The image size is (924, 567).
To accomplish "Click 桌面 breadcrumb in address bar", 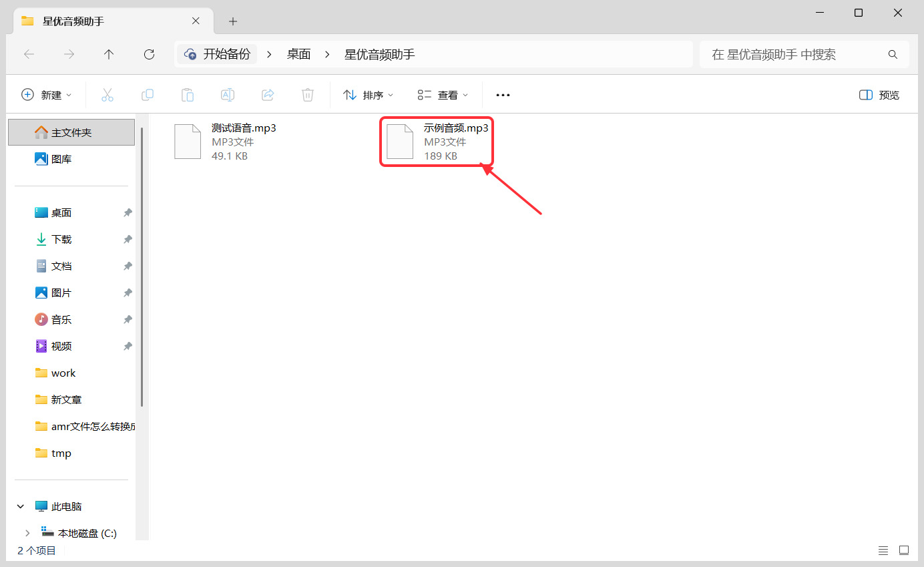I will [x=299, y=55].
